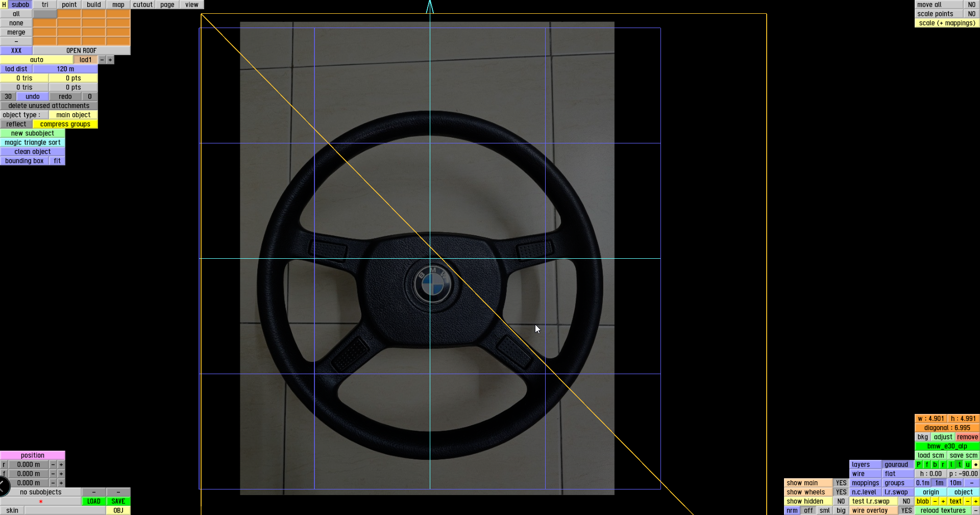Select the b back view button

pos(935,464)
